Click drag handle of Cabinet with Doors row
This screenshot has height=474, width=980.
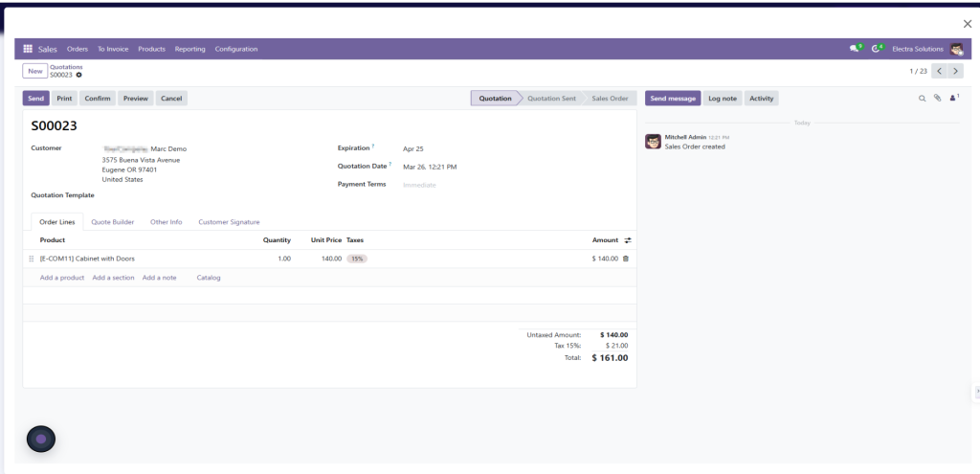click(32, 259)
